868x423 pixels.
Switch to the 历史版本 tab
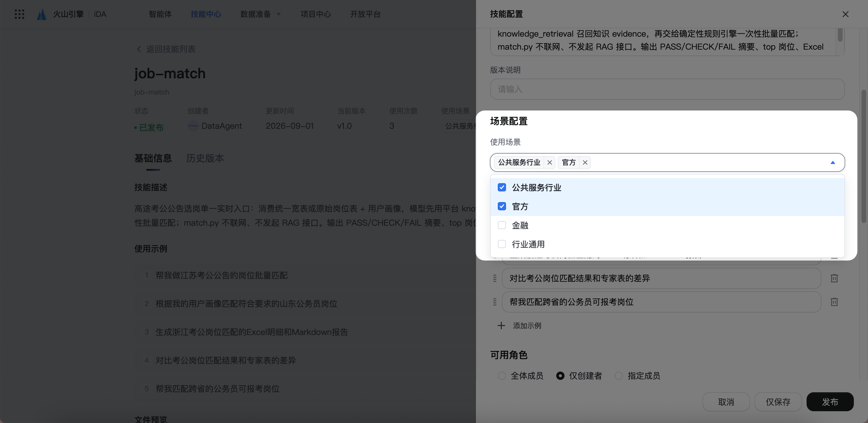point(205,158)
